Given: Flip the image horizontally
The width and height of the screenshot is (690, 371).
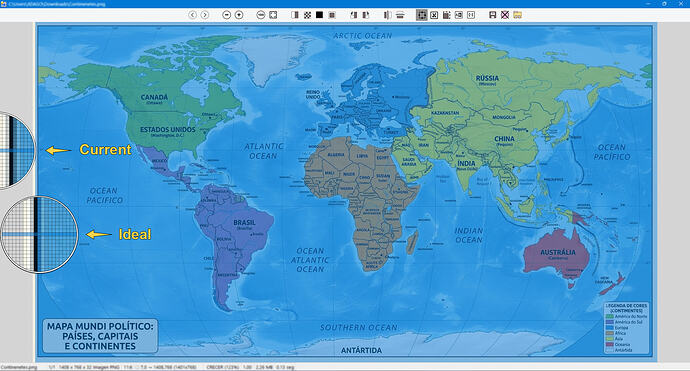Looking at the screenshot, I should pyautogui.click(x=387, y=15).
